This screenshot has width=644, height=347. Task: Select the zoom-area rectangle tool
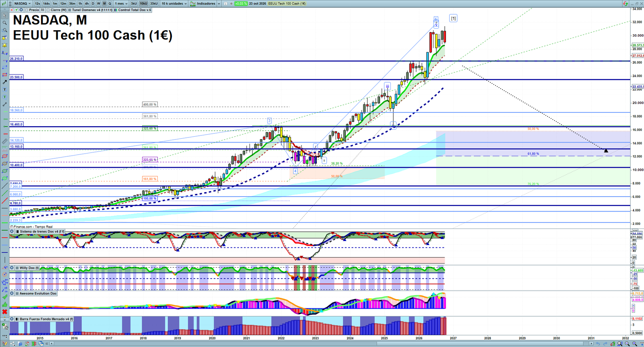pyautogui.click(x=5, y=30)
